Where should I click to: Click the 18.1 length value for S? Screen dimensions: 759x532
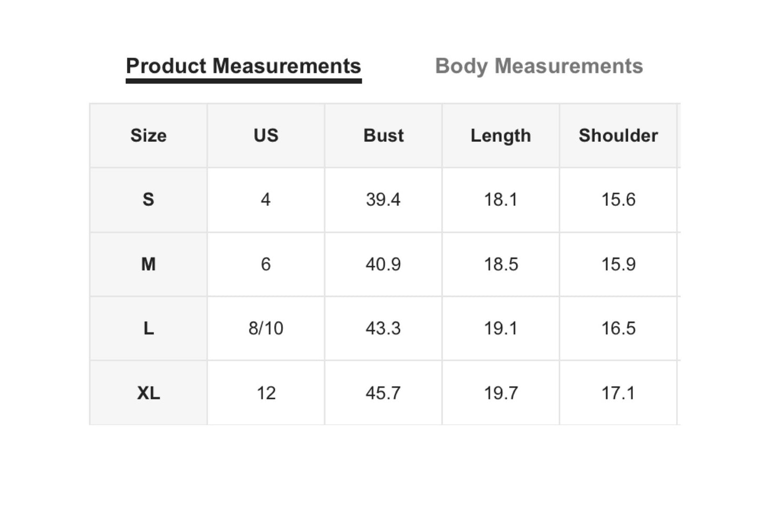pos(501,200)
